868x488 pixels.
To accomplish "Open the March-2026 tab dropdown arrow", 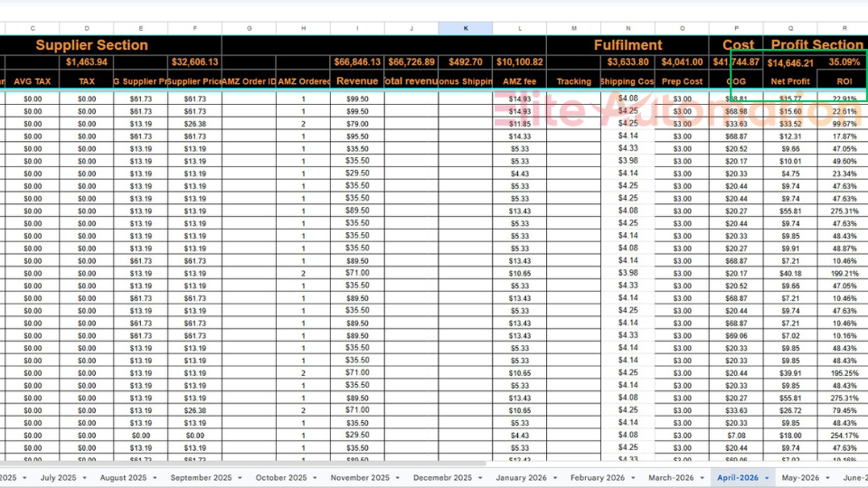I will (702, 478).
